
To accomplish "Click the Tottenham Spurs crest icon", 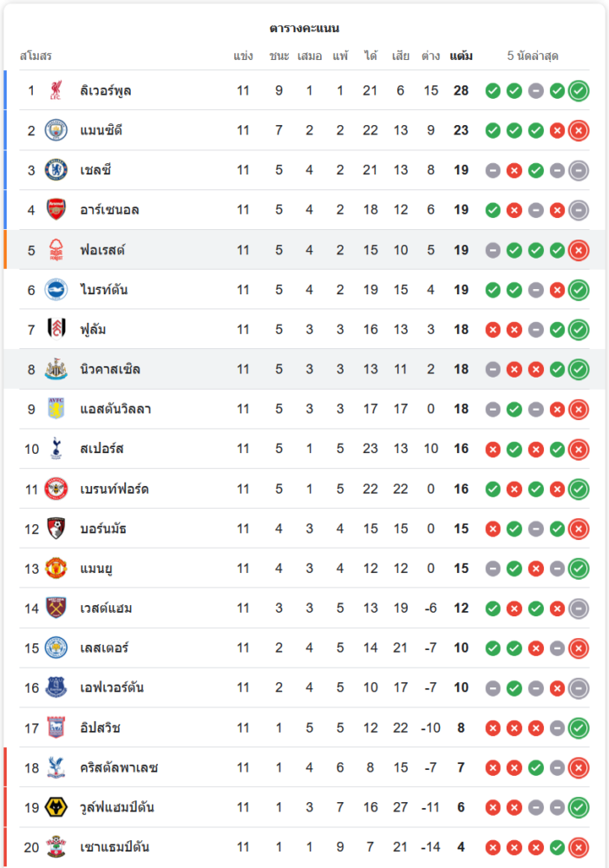I will [x=56, y=449].
